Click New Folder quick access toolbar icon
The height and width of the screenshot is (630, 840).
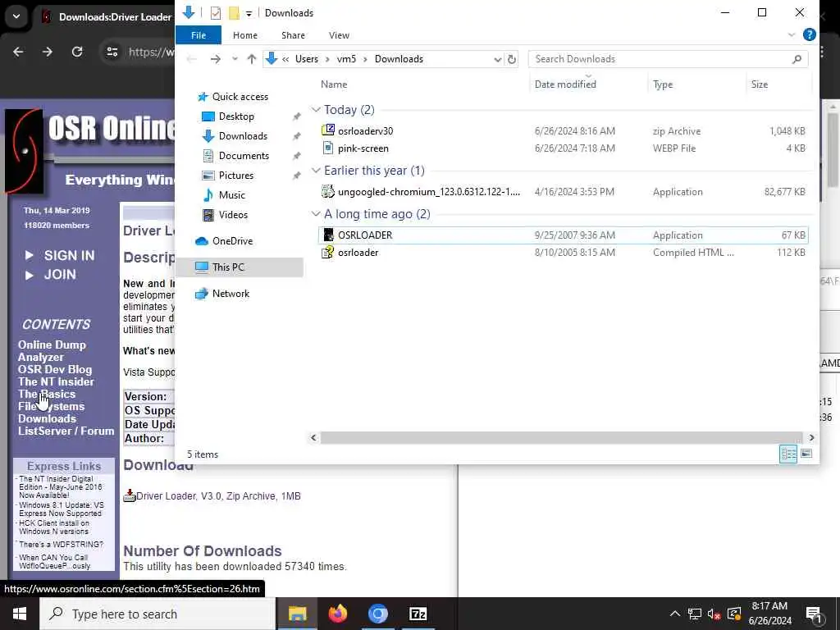tap(234, 13)
